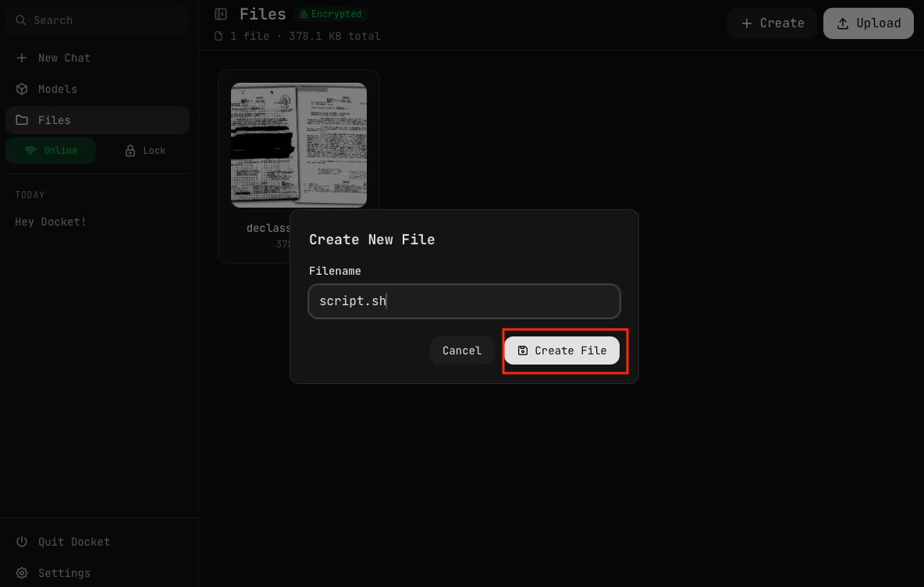Click the search magnifier icon
Screen dimensions: 924x587
coord(21,20)
